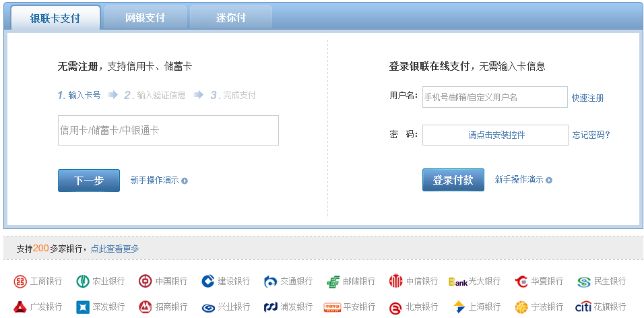Click the 浦发银行 text label
The image size is (644, 318).
[296, 307]
